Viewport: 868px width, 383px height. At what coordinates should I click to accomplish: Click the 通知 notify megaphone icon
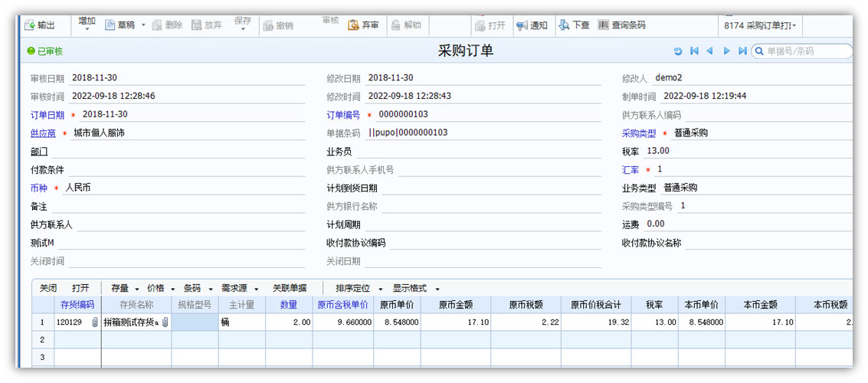522,25
